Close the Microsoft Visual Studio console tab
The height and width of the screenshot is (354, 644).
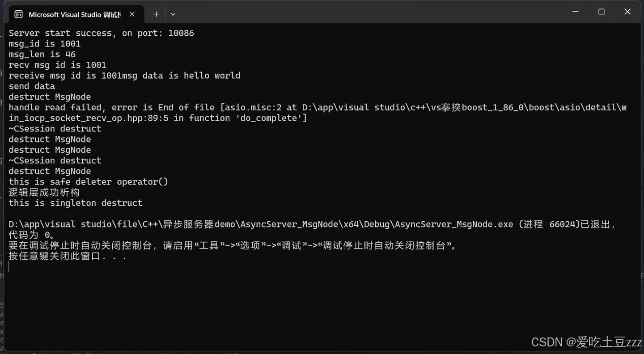tap(132, 14)
